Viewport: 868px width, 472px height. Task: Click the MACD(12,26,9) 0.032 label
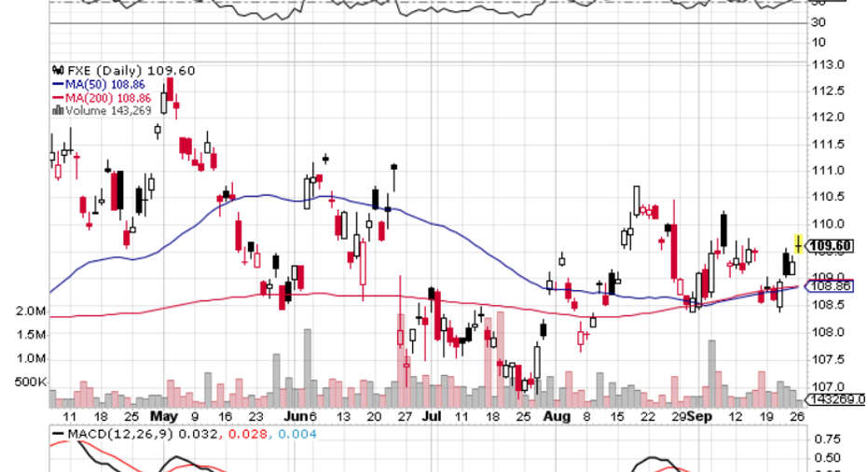click(x=143, y=434)
